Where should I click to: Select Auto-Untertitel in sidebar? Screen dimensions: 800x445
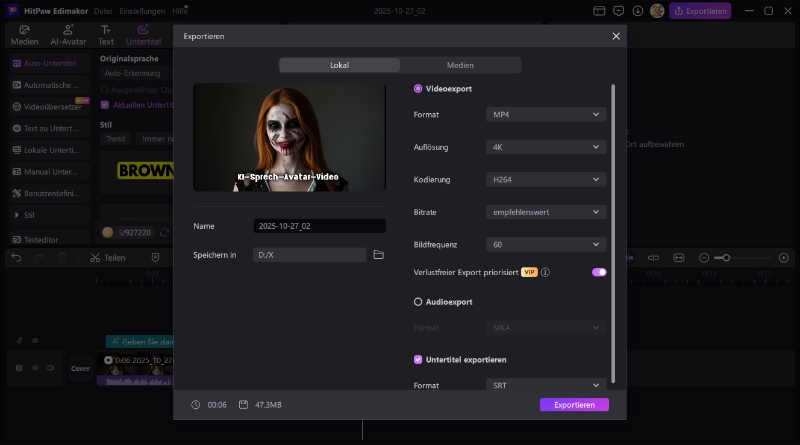[49, 63]
